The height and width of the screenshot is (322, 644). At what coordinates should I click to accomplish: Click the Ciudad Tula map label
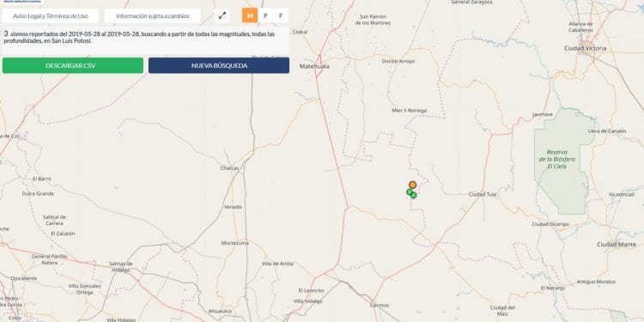point(483,194)
